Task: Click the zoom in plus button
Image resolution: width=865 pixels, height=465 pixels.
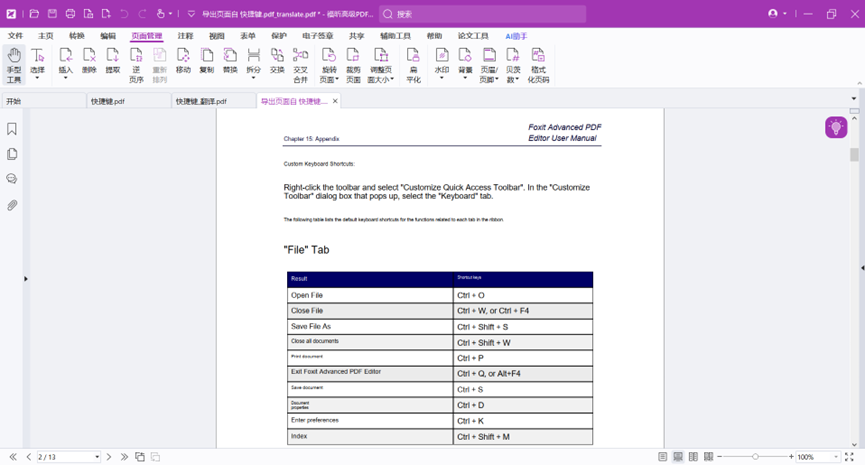Action: [x=791, y=457]
